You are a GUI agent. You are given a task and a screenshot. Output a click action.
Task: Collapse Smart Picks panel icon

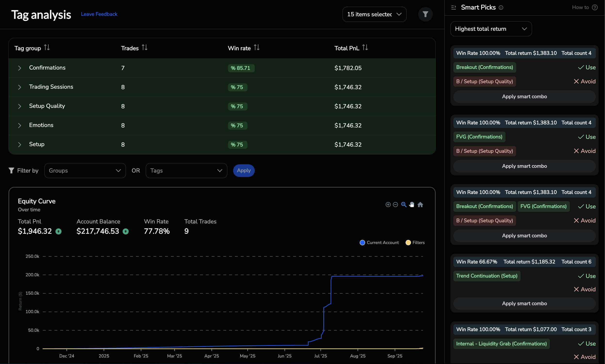453,8
